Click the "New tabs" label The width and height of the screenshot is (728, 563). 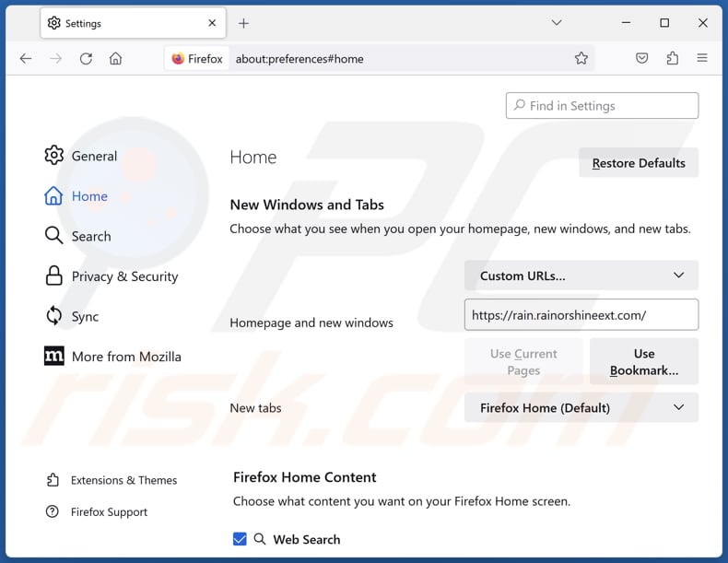click(256, 408)
